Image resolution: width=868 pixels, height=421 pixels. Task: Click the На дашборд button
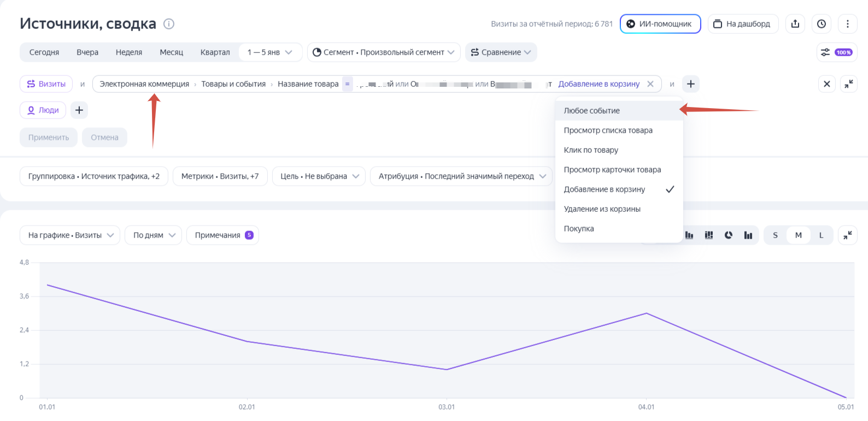coord(743,24)
